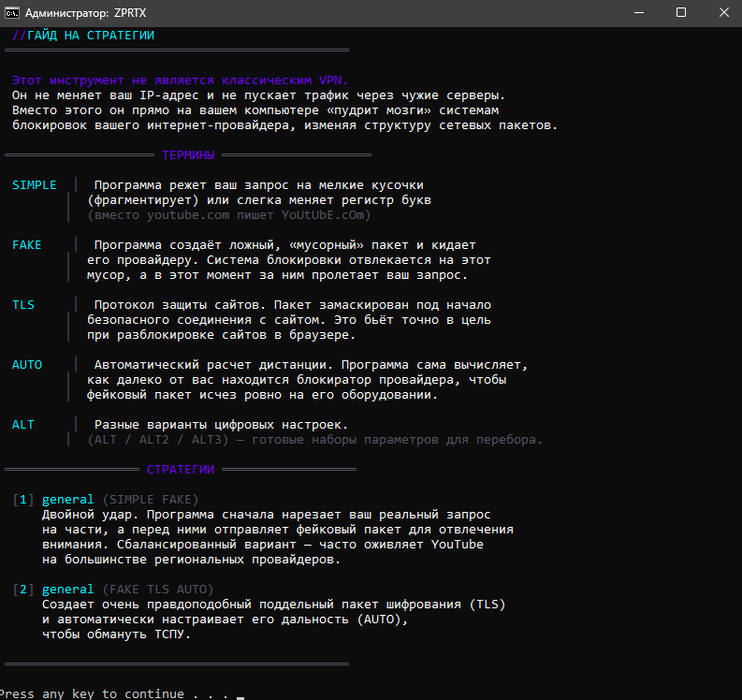Click 'general' next to (SIMPLE FAKE)
The height and width of the screenshot is (700, 742).
67,500
